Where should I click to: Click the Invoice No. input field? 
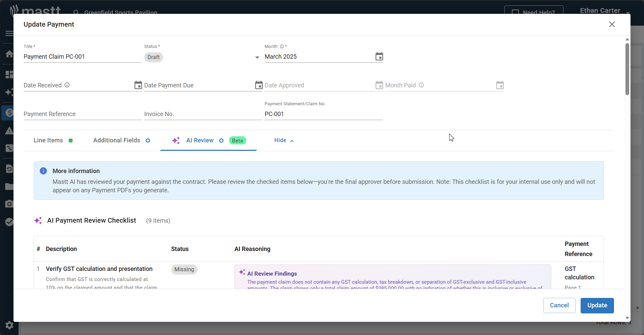coord(203,114)
